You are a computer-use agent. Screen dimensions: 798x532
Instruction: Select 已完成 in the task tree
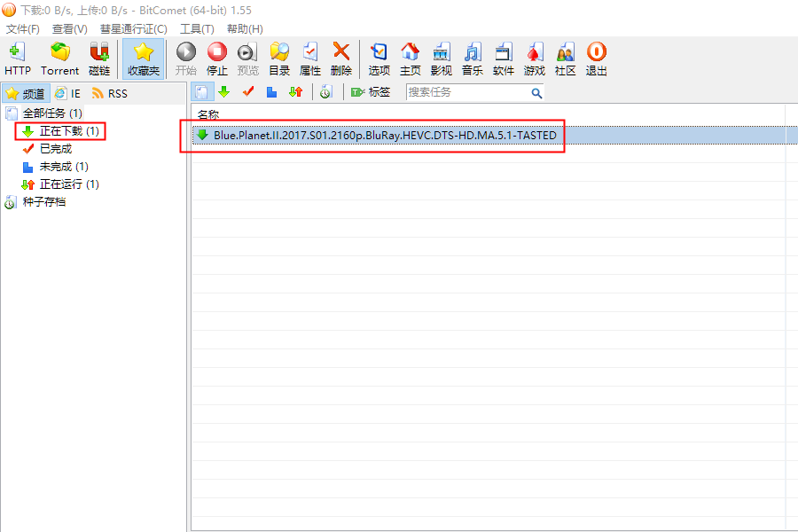[x=47, y=149]
